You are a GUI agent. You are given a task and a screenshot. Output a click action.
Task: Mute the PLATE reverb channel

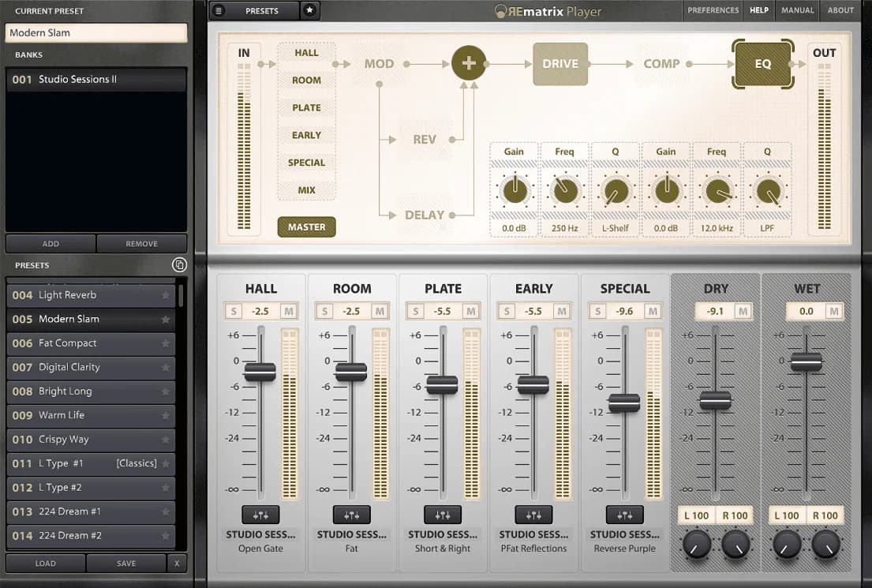click(x=472, y=311)
